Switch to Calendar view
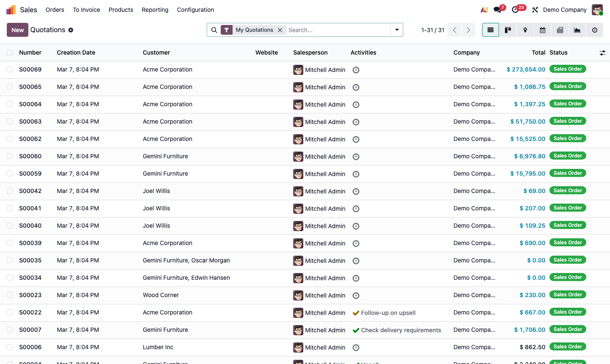610x364 pixels. (542, 30)
